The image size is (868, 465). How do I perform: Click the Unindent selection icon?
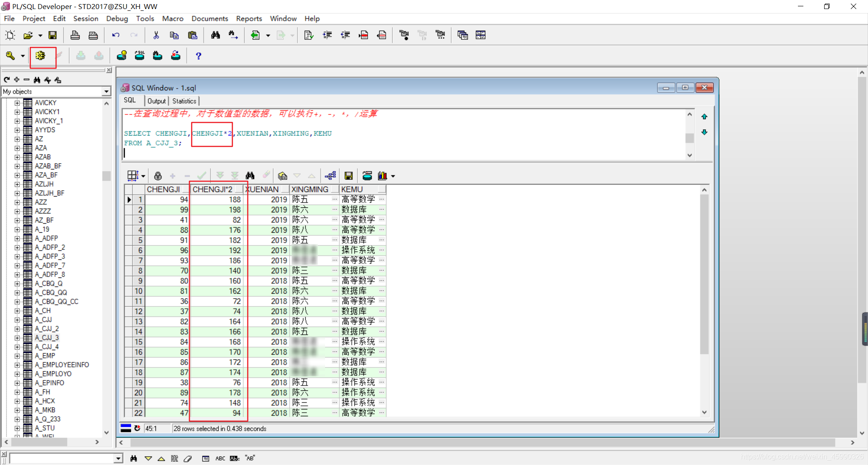[x=345, y=35]
